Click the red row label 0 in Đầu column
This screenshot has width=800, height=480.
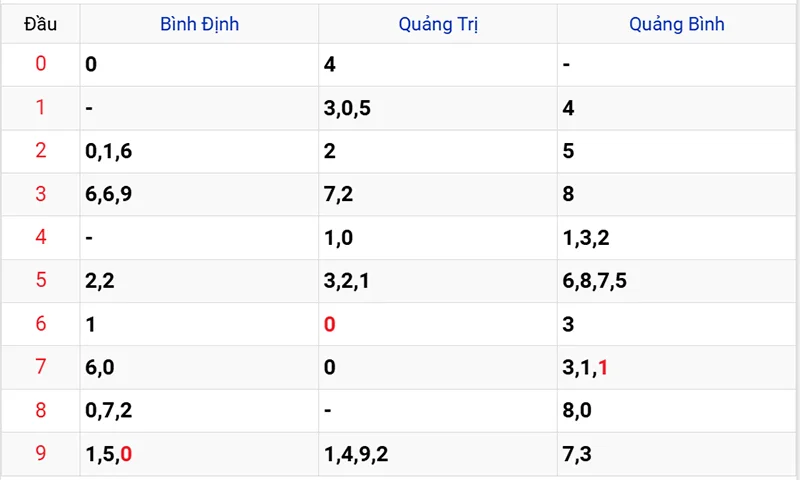click(40, 64)
